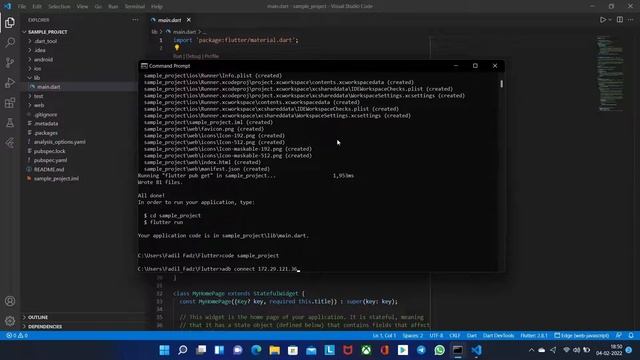Expand the .idea folder
Viewport: 640px width, 360px height.
tap(40, 50)
